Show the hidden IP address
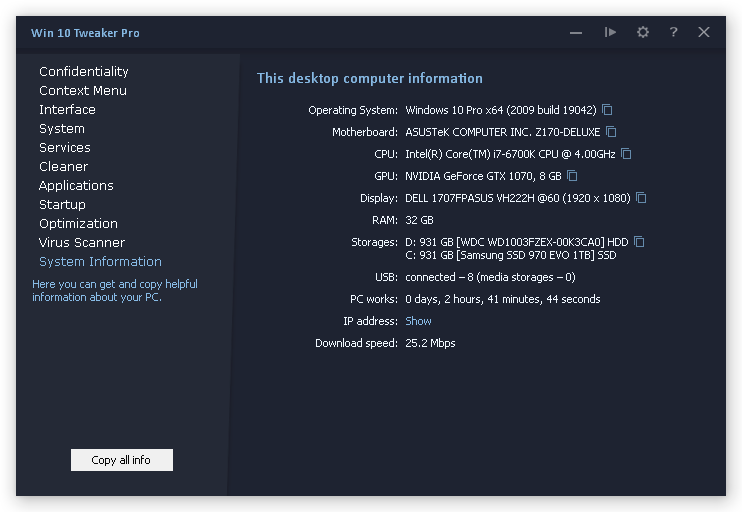This screenshot has width=742, height=512. pos(418,321)
